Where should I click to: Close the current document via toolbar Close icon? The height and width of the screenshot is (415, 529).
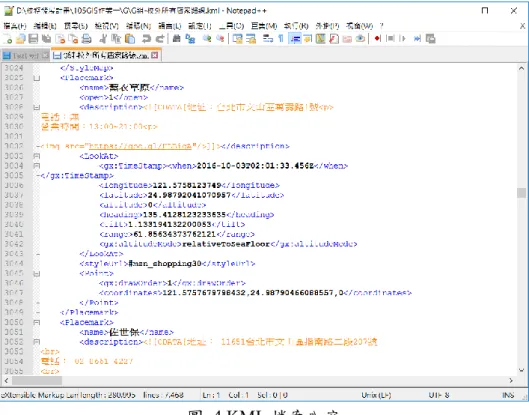(60, 39)
